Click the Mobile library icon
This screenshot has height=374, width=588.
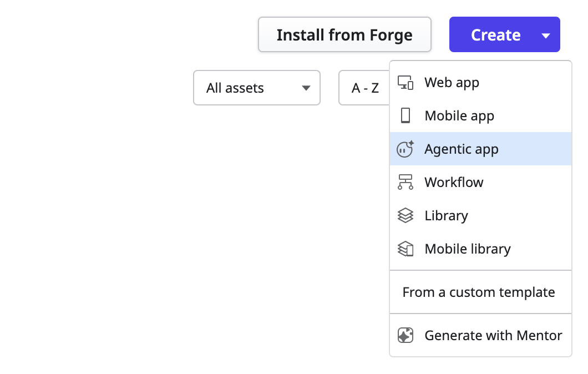(x=405, y=249)
